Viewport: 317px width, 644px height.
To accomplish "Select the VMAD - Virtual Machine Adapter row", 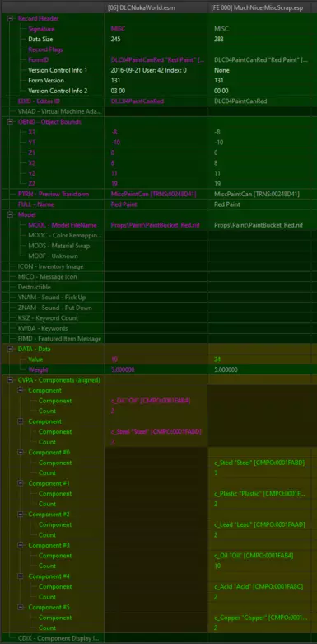I will (x=158, y=111).
